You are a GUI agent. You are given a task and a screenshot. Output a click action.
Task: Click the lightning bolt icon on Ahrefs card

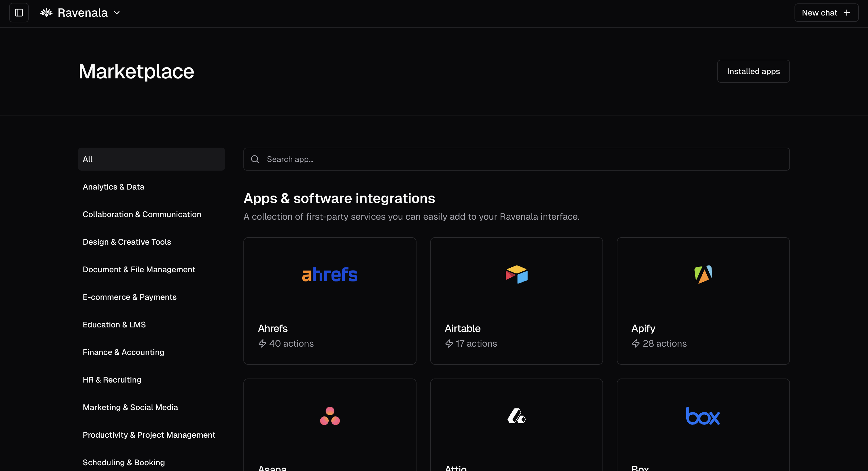coord(262,343)
